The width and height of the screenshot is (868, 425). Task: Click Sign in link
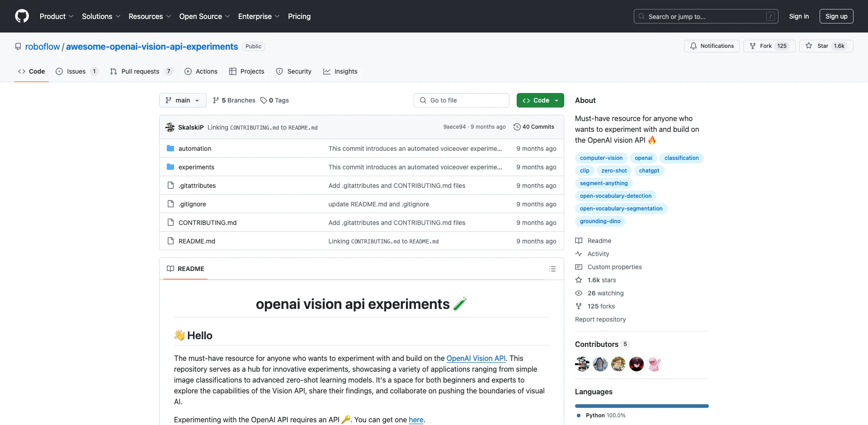799,16
